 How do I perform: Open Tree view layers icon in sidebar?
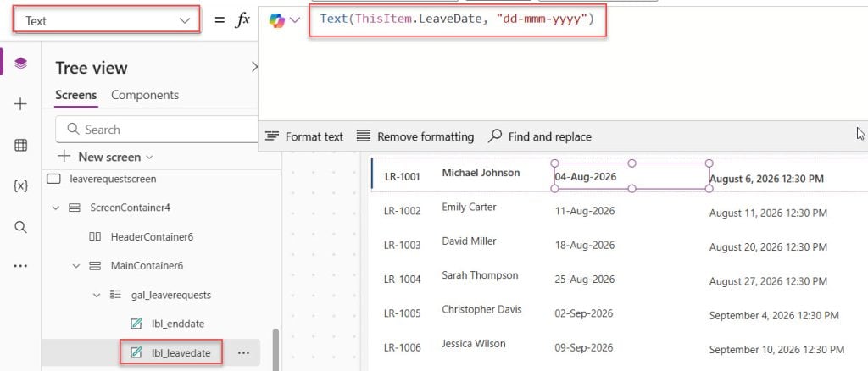coord(20,63)
